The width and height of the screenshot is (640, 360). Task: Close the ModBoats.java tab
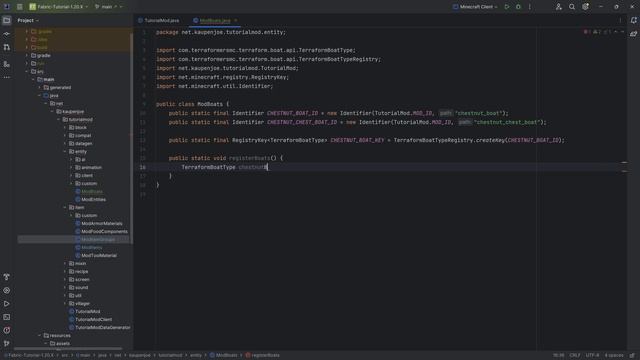tap(236, 20)
